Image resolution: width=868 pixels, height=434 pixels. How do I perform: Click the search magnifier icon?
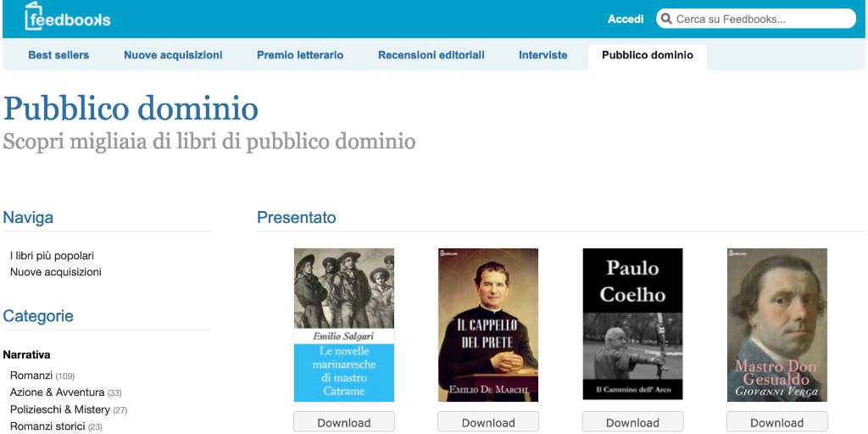pyautogui.click(x=666, y=19)
